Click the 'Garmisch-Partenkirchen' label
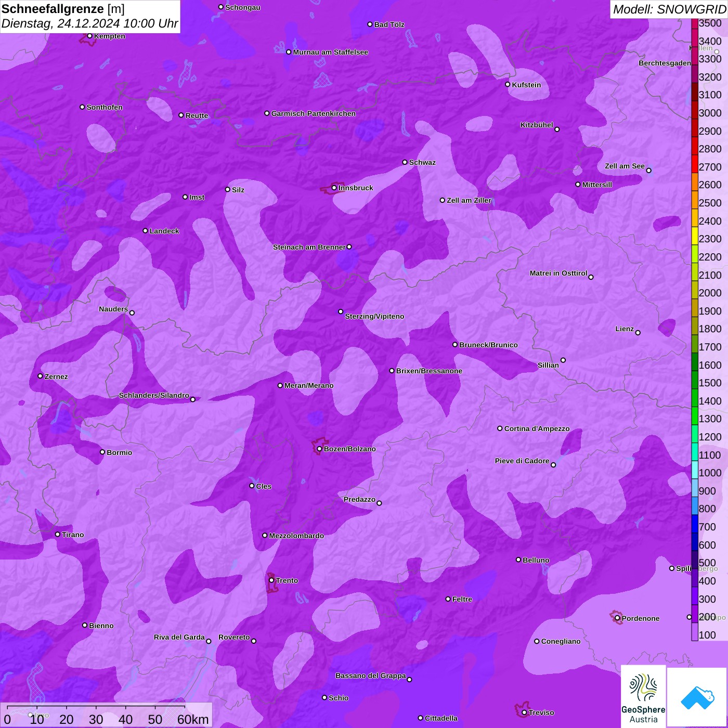 point(314,113)
